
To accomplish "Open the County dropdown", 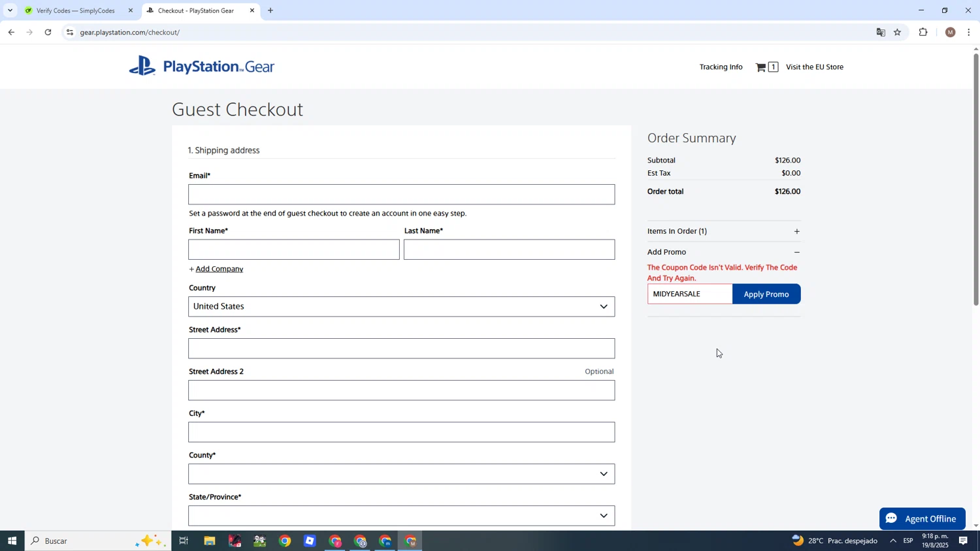I will coord(401,474).
